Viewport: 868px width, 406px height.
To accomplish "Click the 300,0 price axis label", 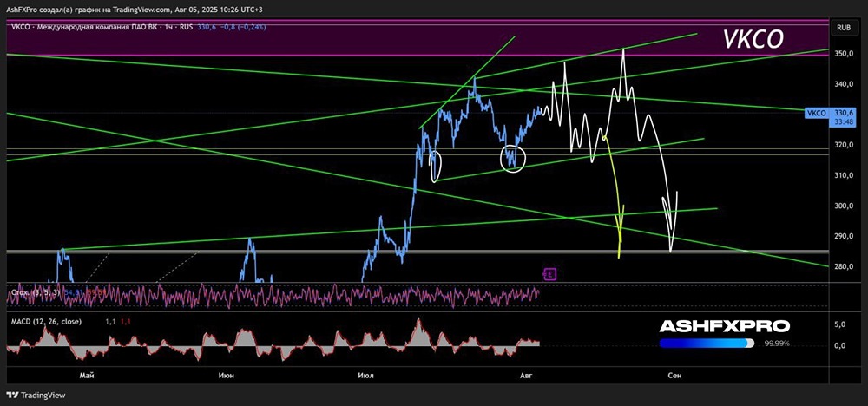I will 844,206.
